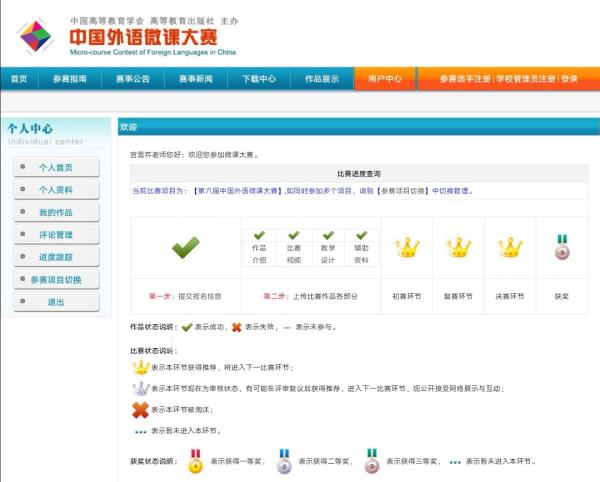Viewport: 600px width, 482px height.
Task: Click the checkmark above 比赛视频
Action: pos(293,235)
